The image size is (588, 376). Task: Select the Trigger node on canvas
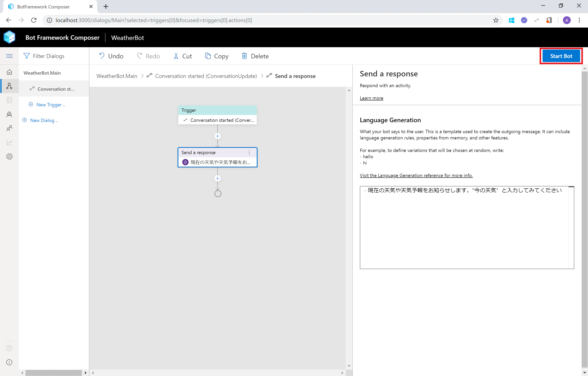[x=217, y=115]
